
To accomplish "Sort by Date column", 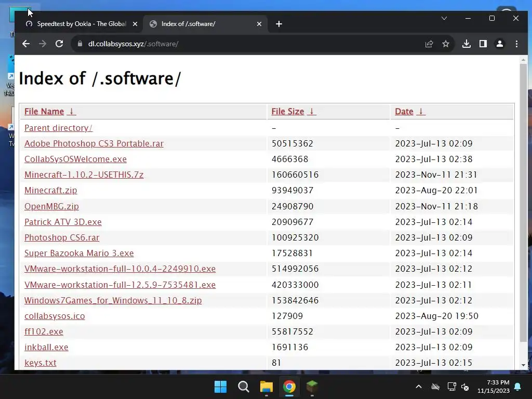I will click(x=404, y=111).
